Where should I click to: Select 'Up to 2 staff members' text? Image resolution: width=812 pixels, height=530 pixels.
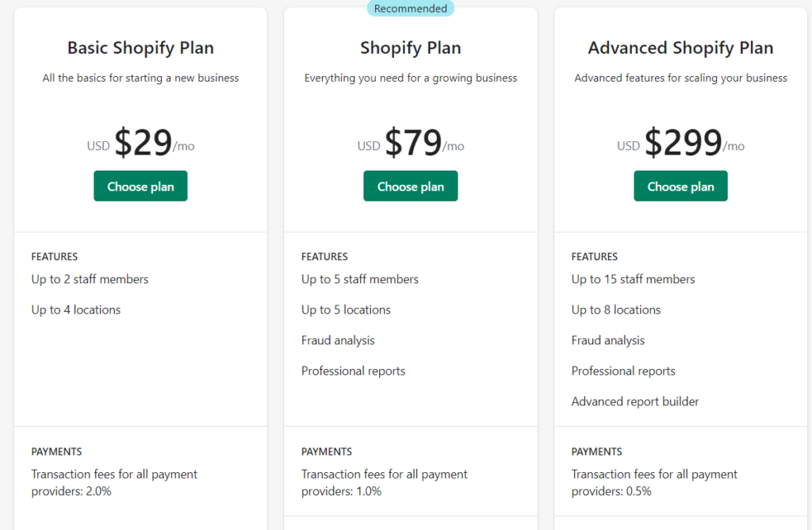click(x=90, y=279)
